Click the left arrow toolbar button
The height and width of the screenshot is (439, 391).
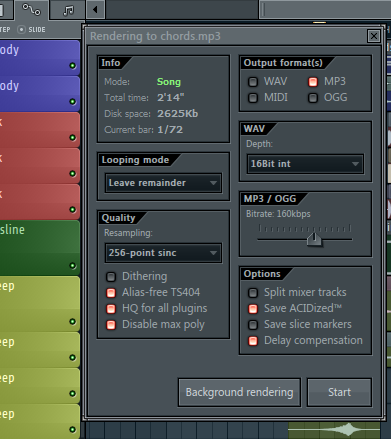(x=95, y=9)
